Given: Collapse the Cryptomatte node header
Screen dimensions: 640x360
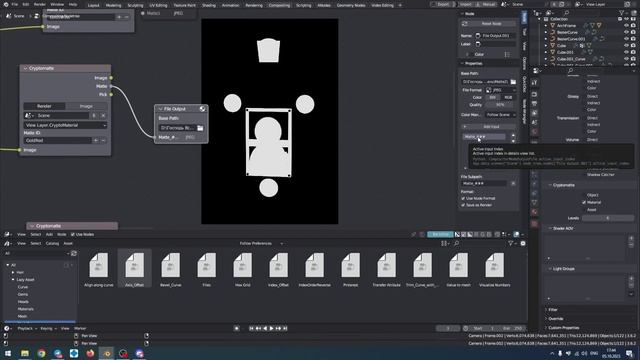Looking at the screenshot, I should coord(26,68).
